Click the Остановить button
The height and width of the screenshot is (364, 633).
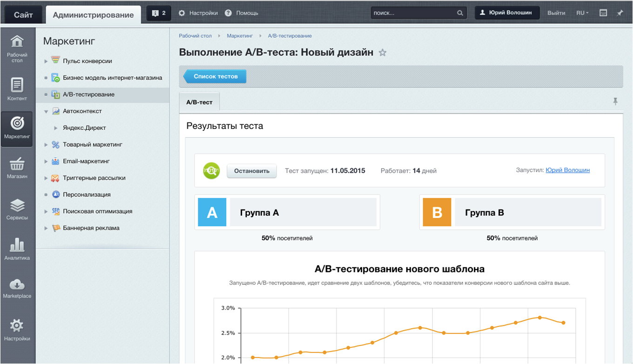(x=252, y=171)
